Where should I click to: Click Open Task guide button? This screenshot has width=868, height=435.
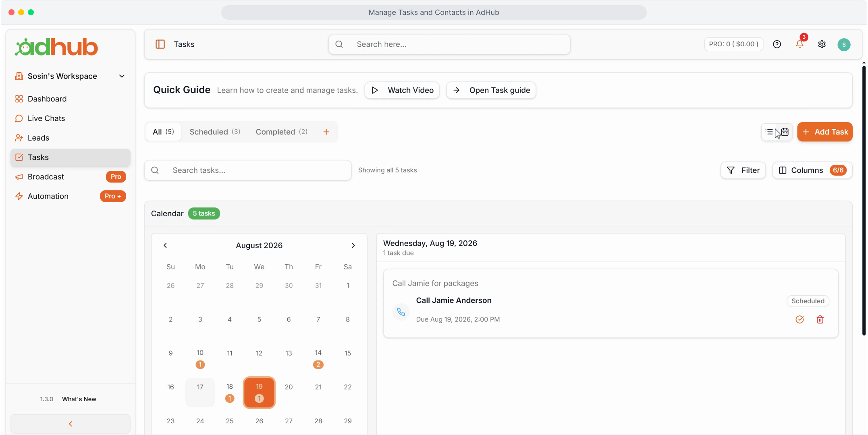491,90
